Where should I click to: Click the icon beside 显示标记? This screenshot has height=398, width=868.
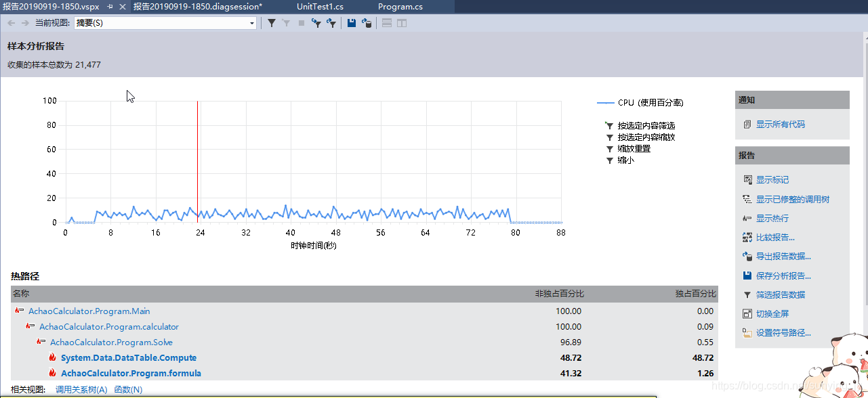click(747, 180)
